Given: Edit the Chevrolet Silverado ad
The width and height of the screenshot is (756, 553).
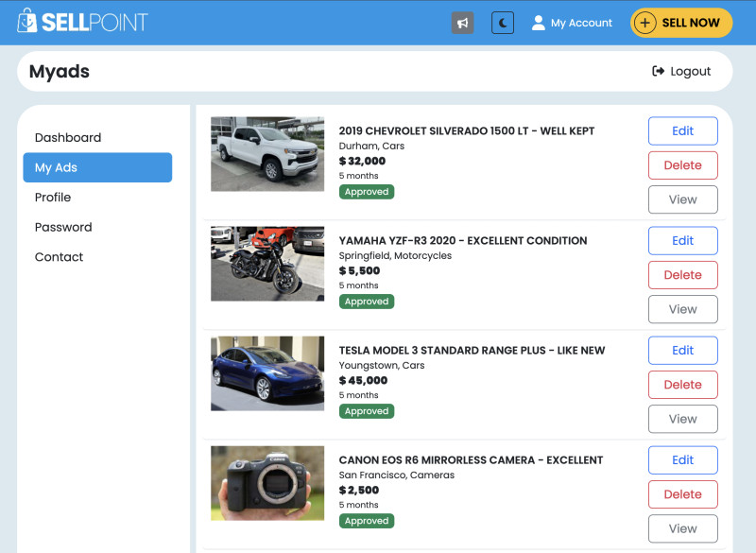Looking at the screenshot, I should (x=682, y=131).
